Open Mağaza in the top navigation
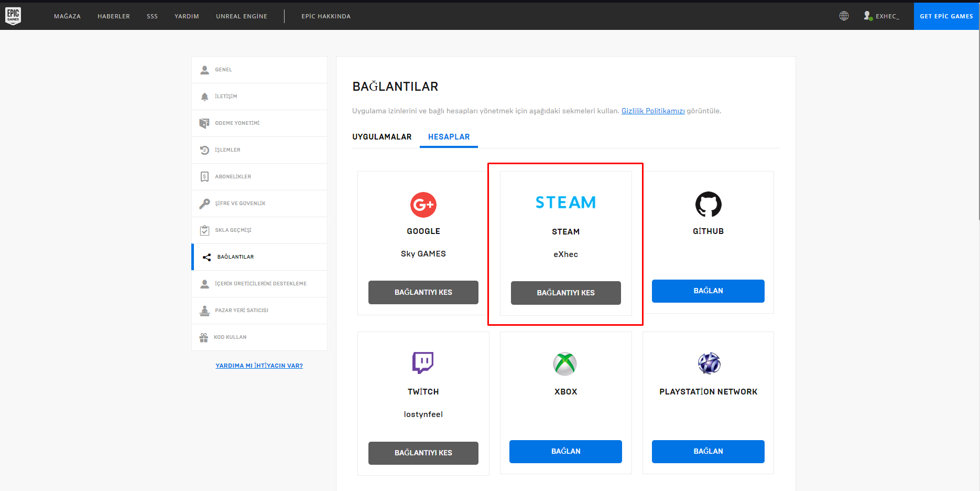Viewport: 980px width, 491px height. coord(67,16)
